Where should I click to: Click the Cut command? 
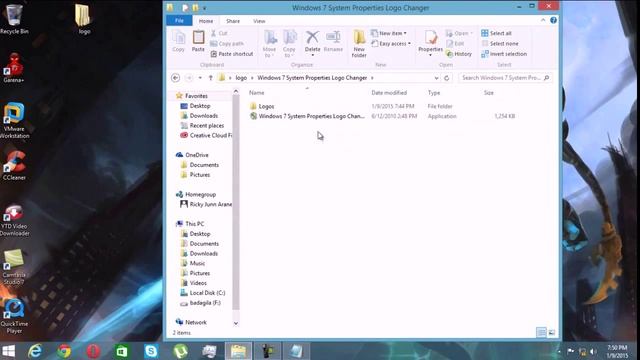pos(220,33)
